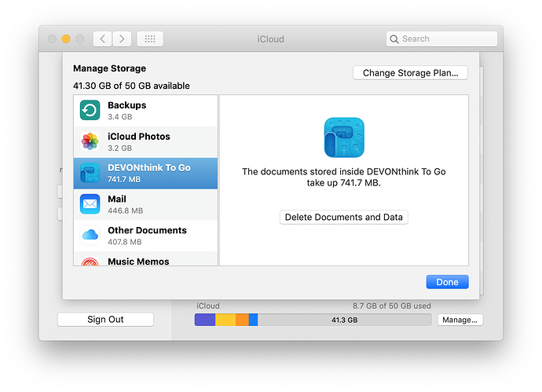Go back with the left chevron button
The image size is (542, 392).
click(x=102, y=38)
